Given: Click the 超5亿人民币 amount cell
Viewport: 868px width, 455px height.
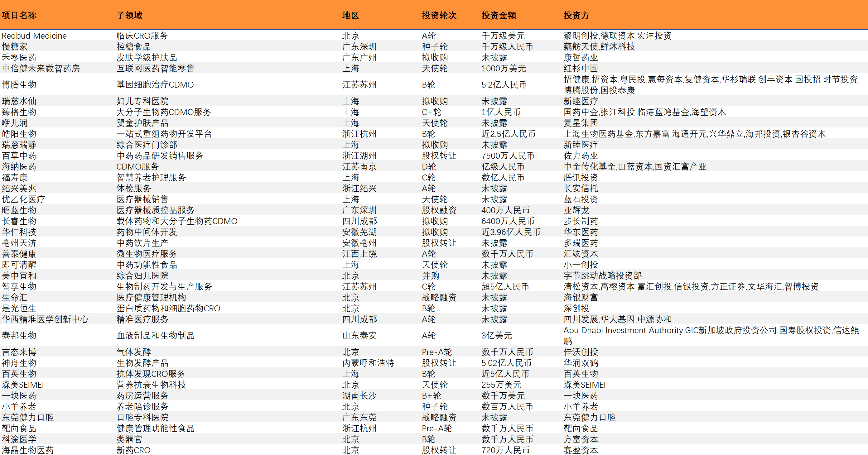Looking at the screenshot, I should coord(505,287).
